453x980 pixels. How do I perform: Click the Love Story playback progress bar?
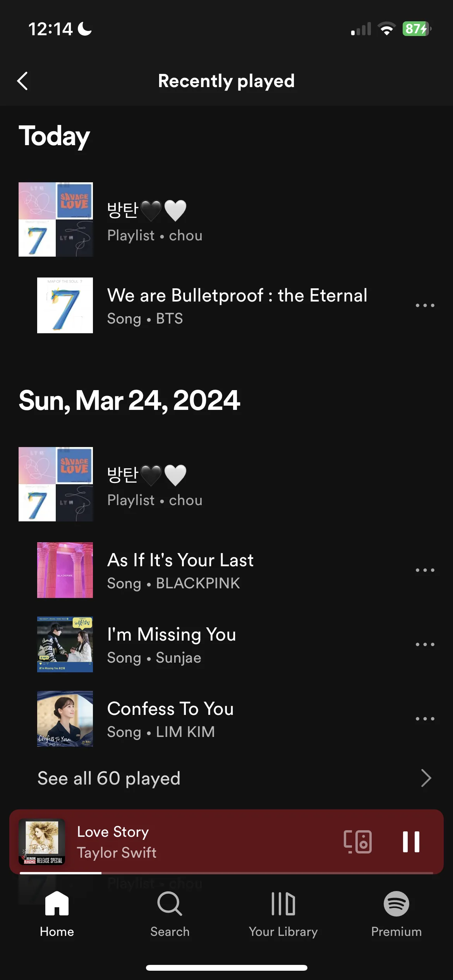click(226, 873)
